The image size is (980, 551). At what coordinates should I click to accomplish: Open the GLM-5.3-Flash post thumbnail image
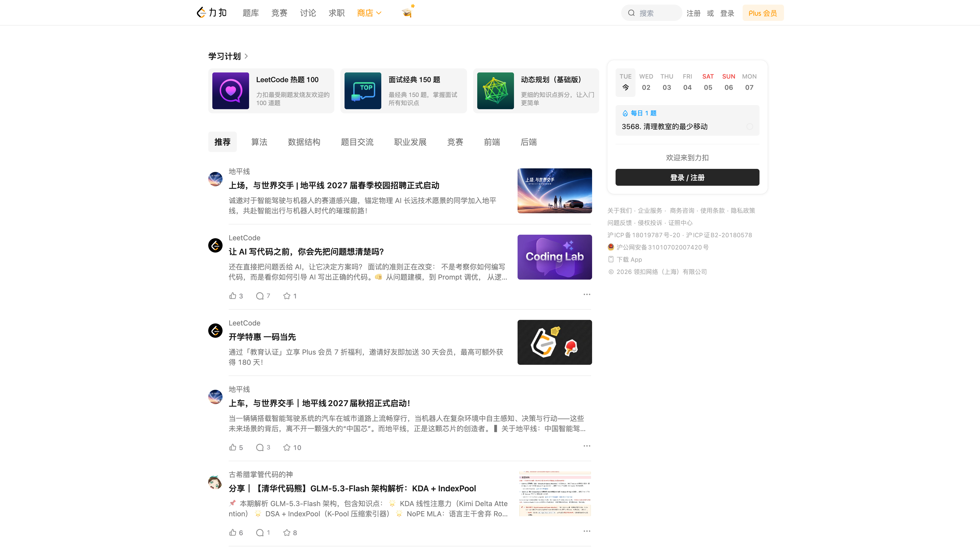click(554, 494)
